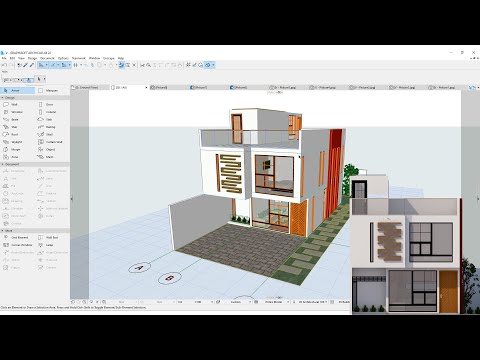This screenshot has height=360, width=480.
Task: Open dropdown beside far-right toolbar view button
Action: (x=213, y=65)
